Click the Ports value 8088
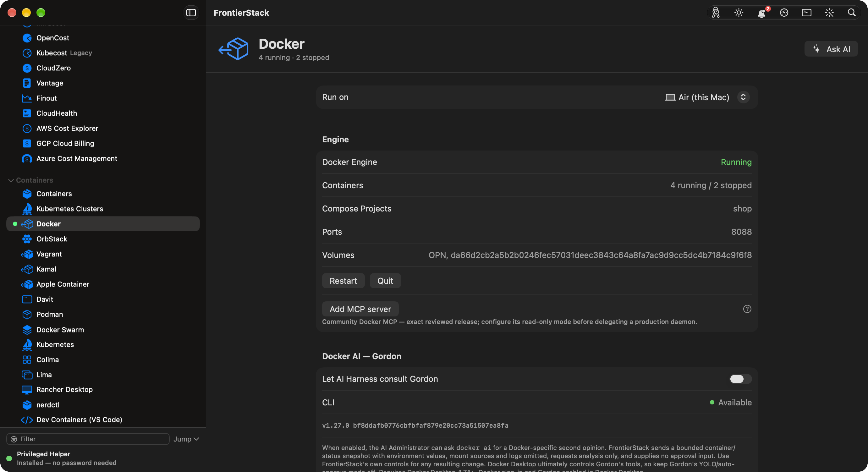This screenshot has width=868, height=472. (741, 232)
